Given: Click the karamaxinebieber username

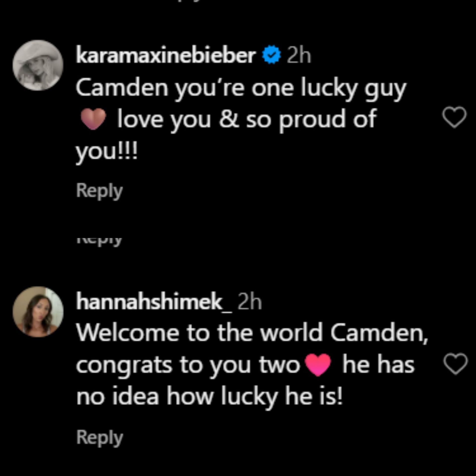Looking at the screenshot, I should coord(166,56).
